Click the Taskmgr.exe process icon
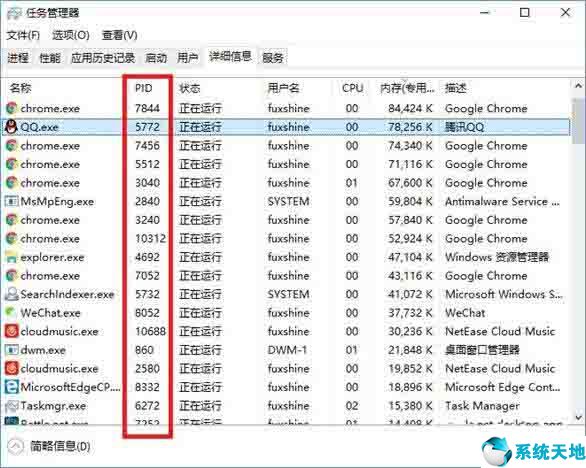 [11, 406]
